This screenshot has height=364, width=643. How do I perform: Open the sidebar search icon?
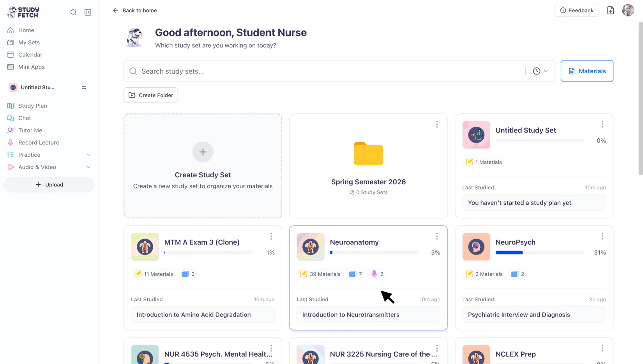click(x=73, y=12)
